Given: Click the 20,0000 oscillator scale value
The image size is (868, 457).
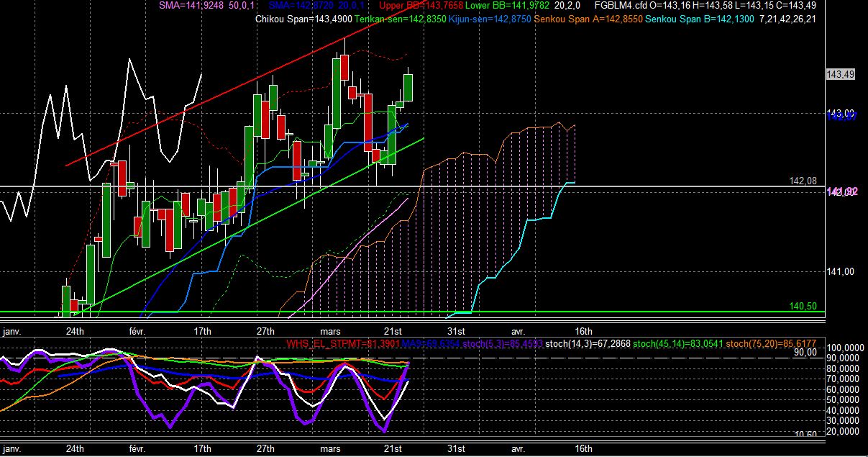Looking at the screenshot, I should pos(842,430).
